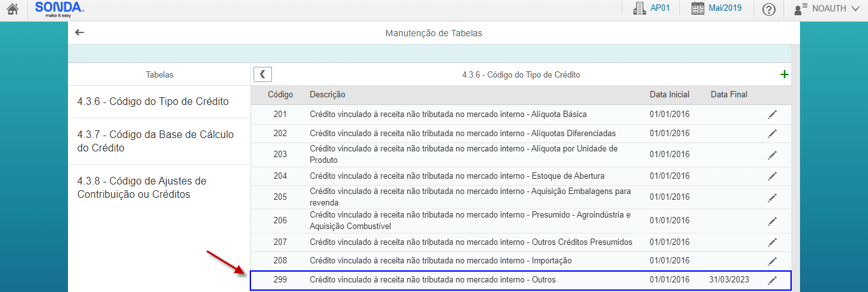The height and width of the screenshot is (292, 868).
Task: Edit row 201 with the pencil icon
Action: tap(772, 115)
